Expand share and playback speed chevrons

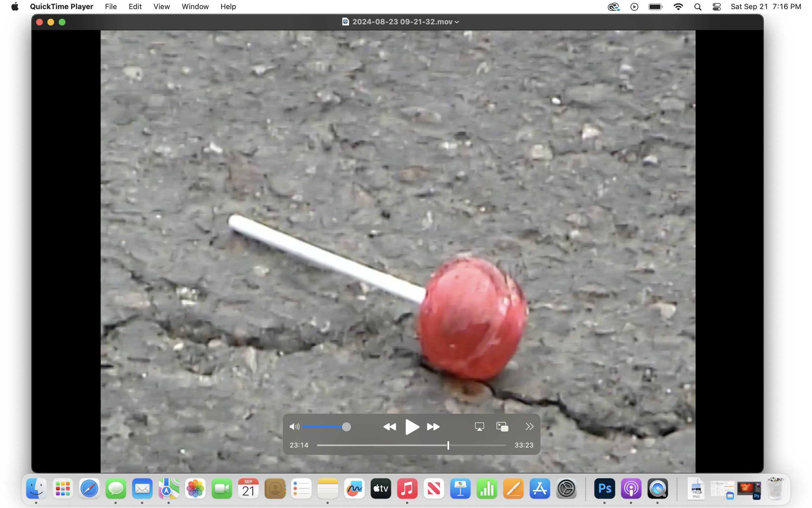coord(529,427)
